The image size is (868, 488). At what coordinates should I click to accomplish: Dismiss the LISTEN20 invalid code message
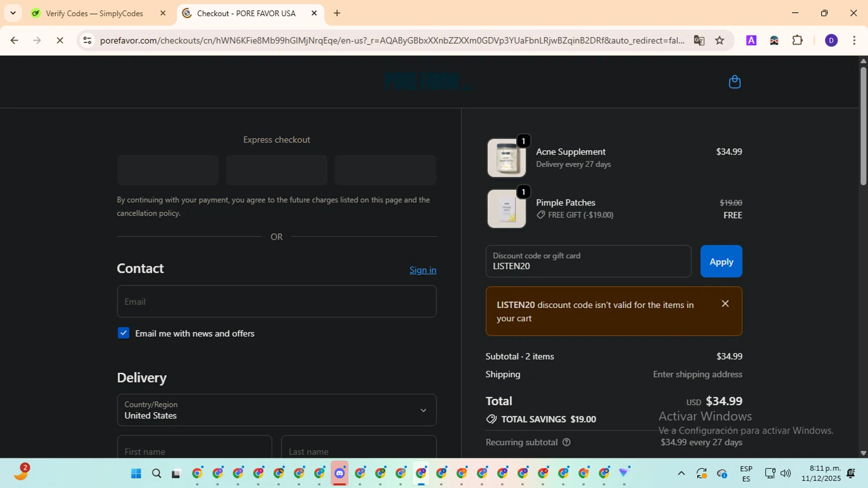pos(725,304)
